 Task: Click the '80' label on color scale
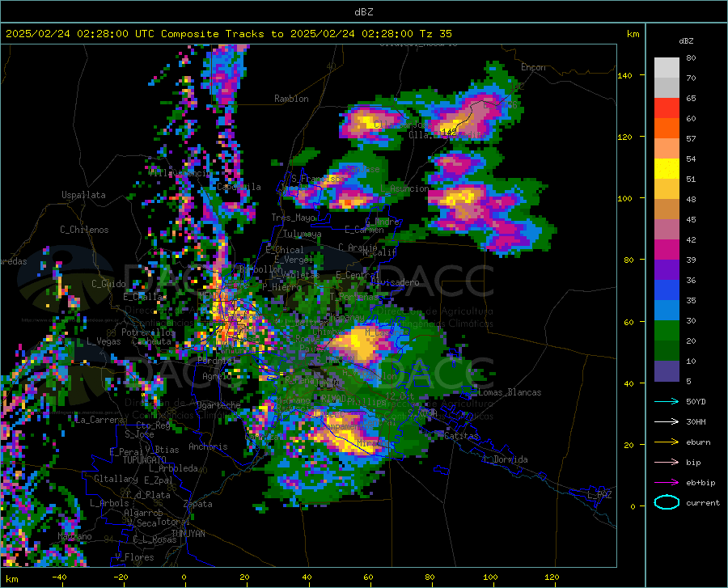(691, 58)
